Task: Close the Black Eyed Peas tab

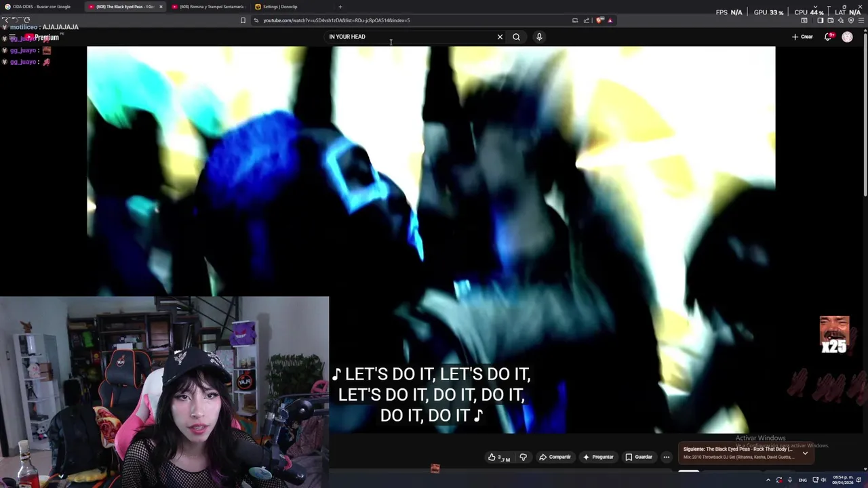Action: (x=161, y=7)
